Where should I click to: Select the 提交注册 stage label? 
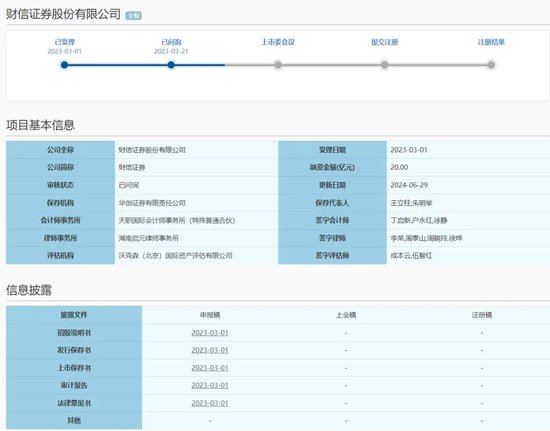point(384,42)
